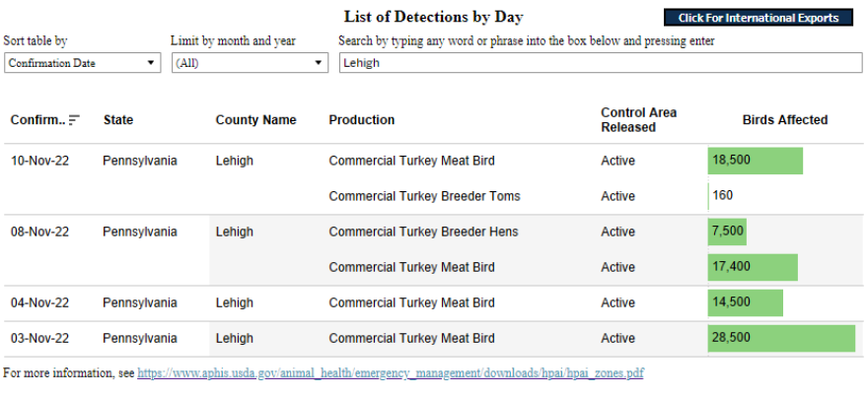Viewport: 868px width, 398px height.
Task: Select Commercial Turkey Breeder Toms production cell
Action: pyautogui.click(x=424, y=196)
